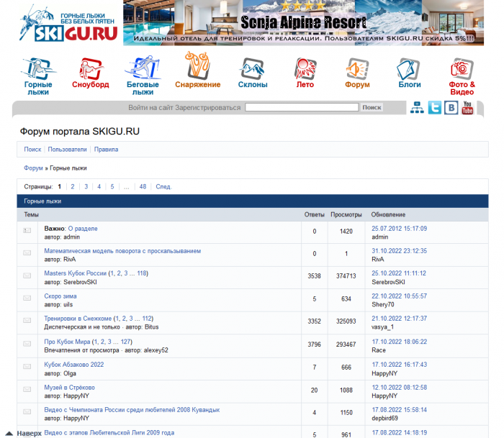Open the Беговые лыжи section icon
The height and width of the screenshot is (438, 504).
point(143,68)
